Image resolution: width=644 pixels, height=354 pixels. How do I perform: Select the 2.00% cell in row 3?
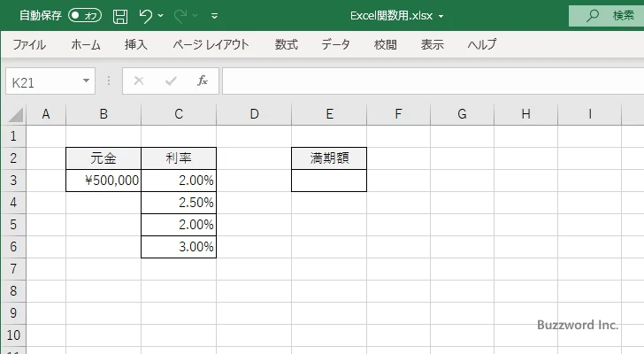179,181
